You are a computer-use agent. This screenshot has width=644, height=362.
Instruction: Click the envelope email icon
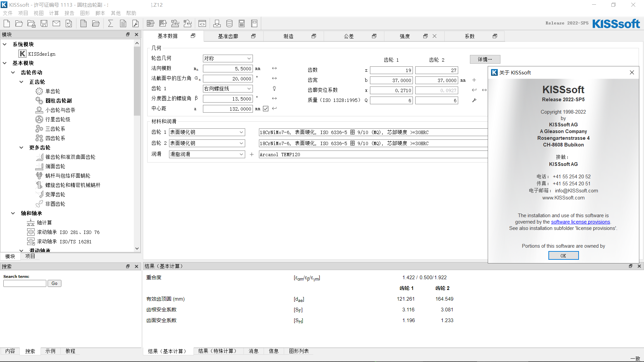point(56,23)
